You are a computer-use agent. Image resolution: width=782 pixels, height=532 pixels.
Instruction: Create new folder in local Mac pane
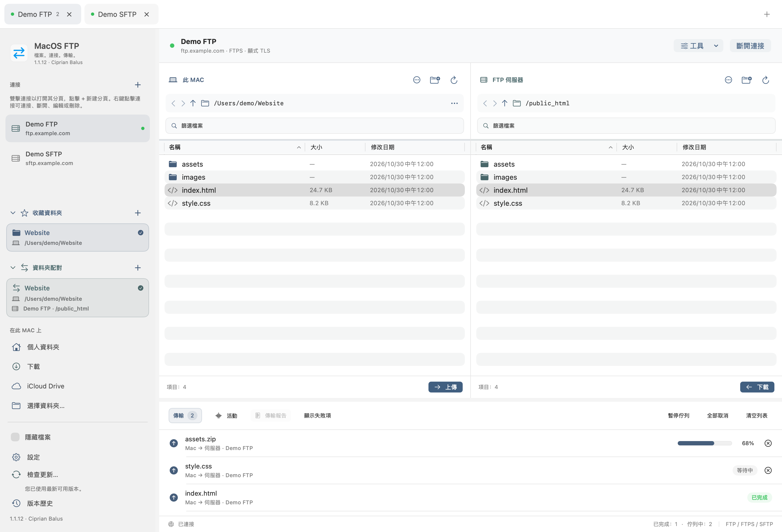coord(435,80)
